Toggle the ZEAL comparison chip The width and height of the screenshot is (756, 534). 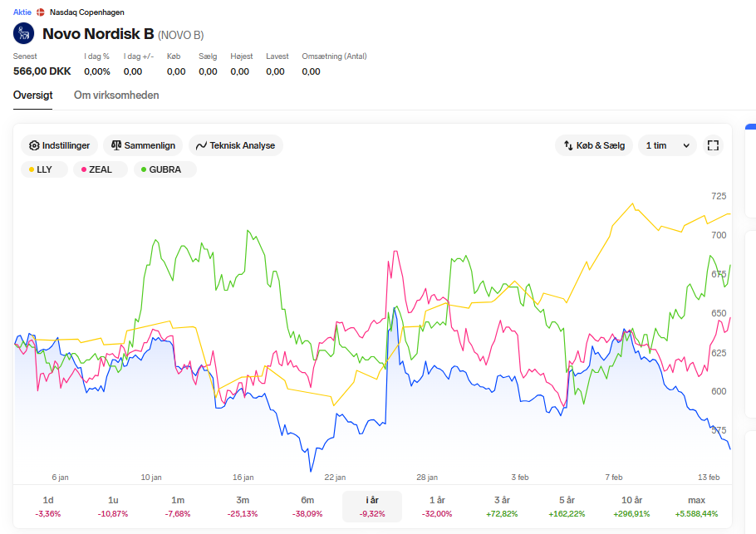101,169
